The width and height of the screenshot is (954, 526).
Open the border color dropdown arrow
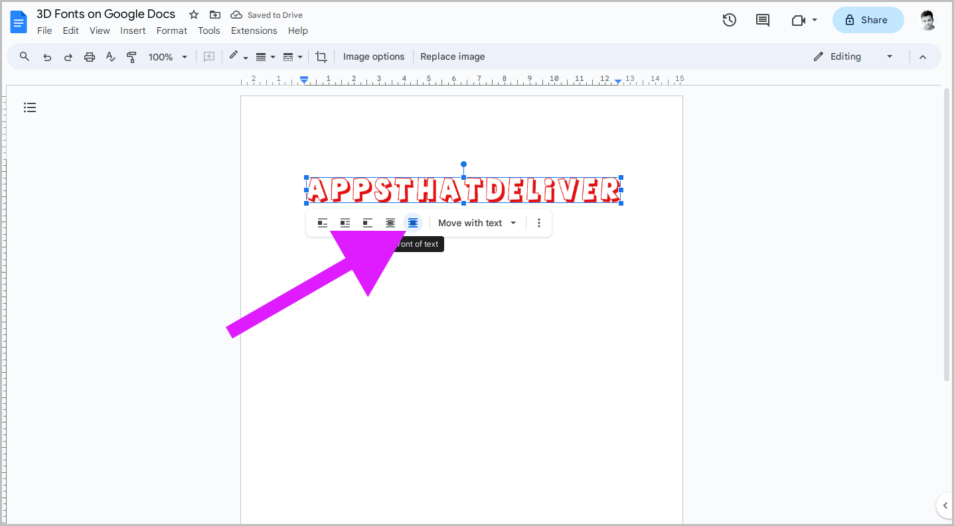(x=246, y=57)
